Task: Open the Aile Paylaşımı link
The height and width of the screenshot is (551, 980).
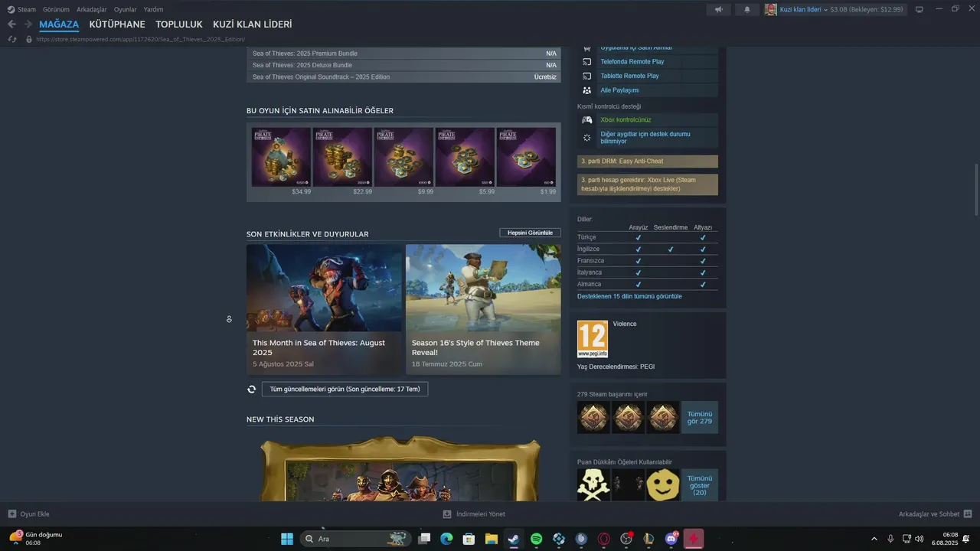Action: 619,90
